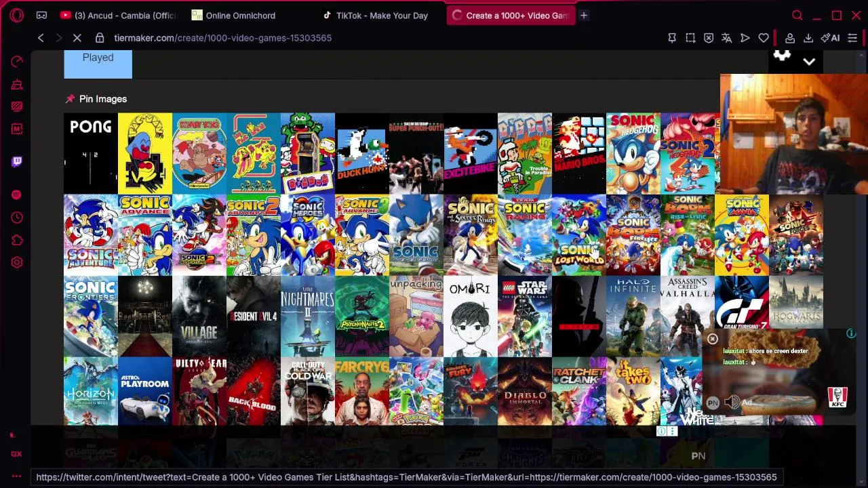This screenshot has width=868, height=488.
Task: Open sidebar Settings gear icon
Action: 17,262
